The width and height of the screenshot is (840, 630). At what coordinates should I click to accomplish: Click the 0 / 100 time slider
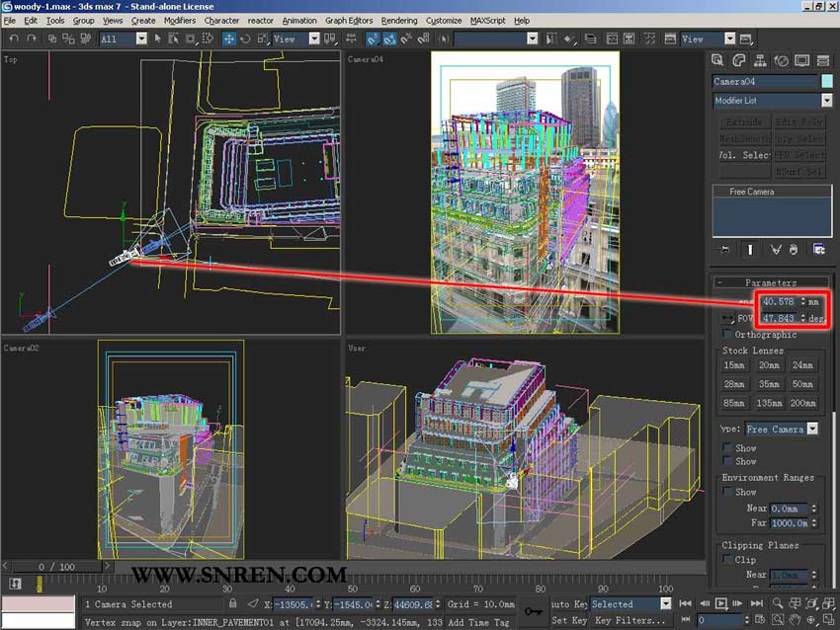coord(56,566)
